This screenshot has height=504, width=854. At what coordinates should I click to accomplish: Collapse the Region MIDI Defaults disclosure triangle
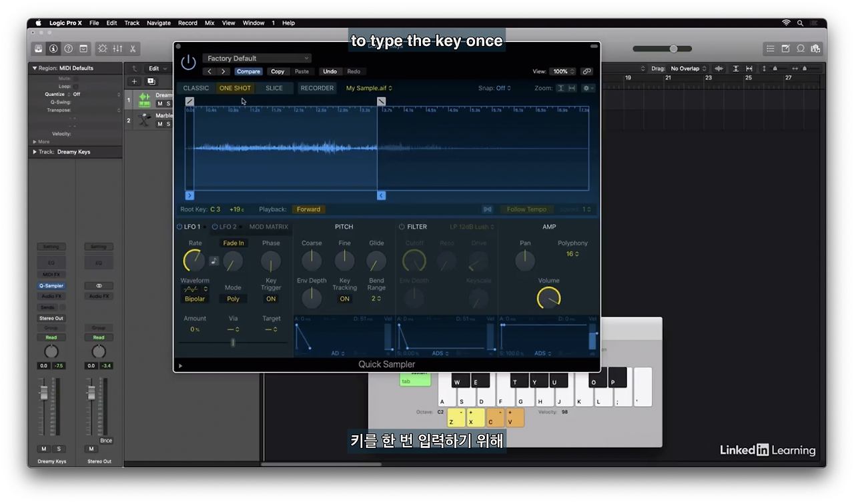(35, 68)
